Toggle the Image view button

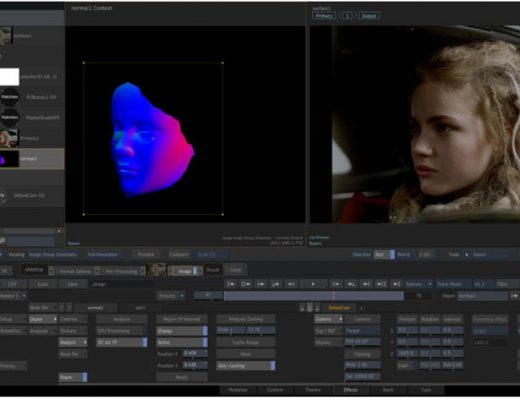[x=185, y=271]
